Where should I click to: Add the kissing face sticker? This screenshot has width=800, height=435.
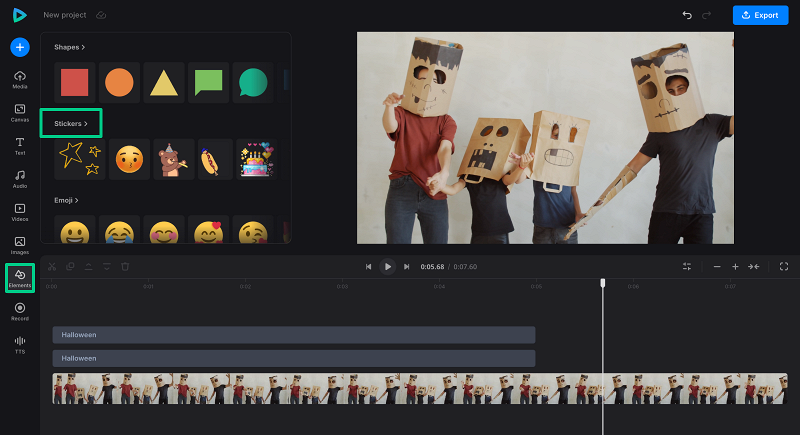129,159
